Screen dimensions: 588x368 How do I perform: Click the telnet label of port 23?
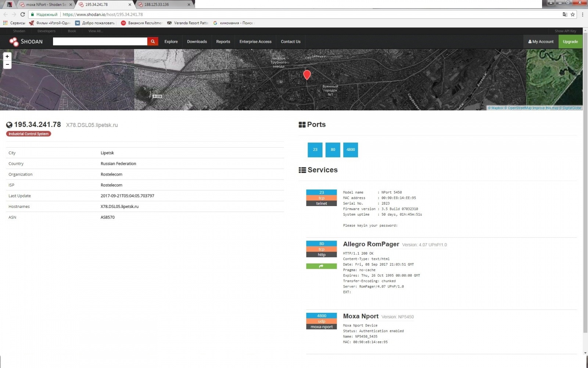321,204
